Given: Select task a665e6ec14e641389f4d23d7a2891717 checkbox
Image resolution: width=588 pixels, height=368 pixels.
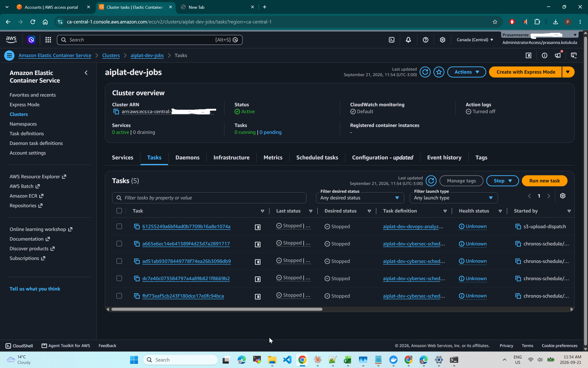Looking at the screenshot, I should (119, 244).
